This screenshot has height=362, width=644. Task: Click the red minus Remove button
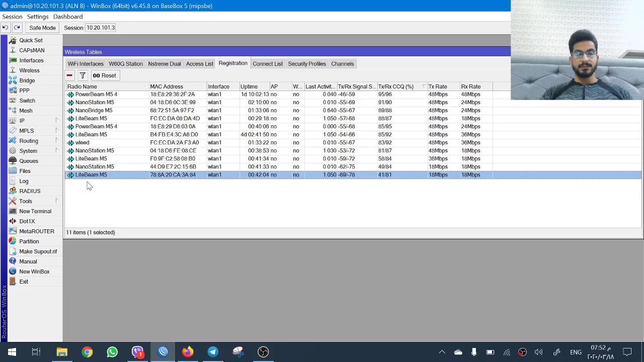(69, 75)
